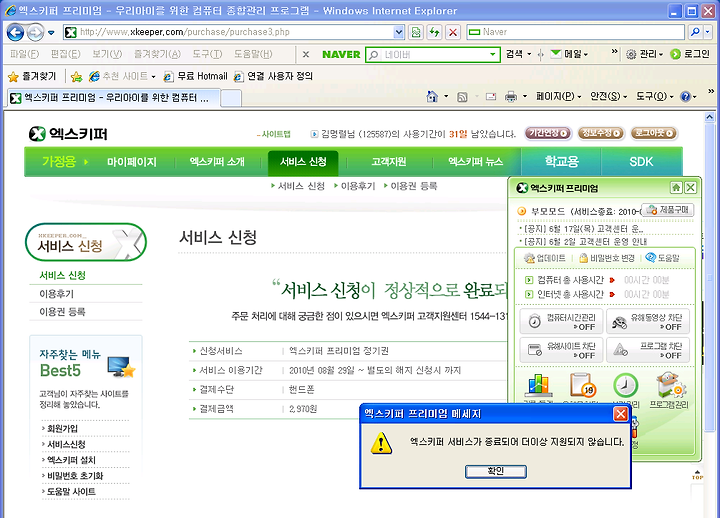The image size is (720, 518).
Task: Open the recent pages dropdown arrow
Action: pyautogui.click(x=51, y=33)
